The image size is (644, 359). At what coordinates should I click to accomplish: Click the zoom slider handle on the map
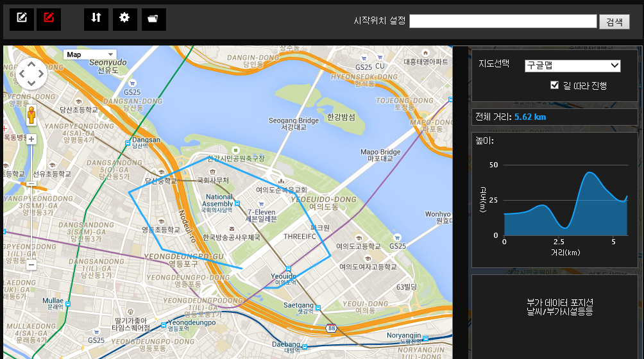point(31,184)
